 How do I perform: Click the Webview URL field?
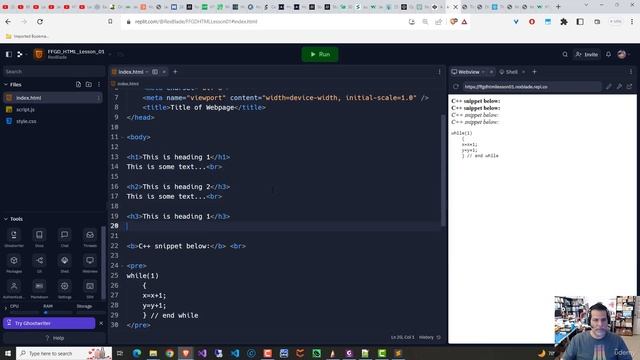532,87
